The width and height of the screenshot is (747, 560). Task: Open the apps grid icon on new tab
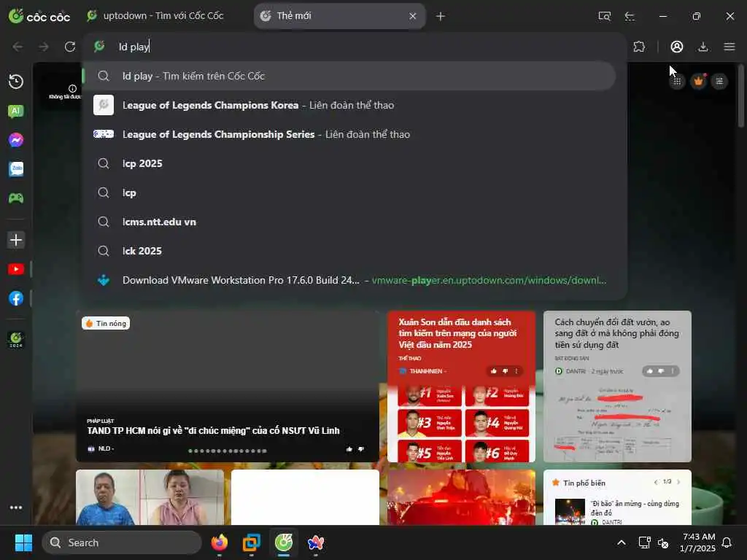coord(677,82)
